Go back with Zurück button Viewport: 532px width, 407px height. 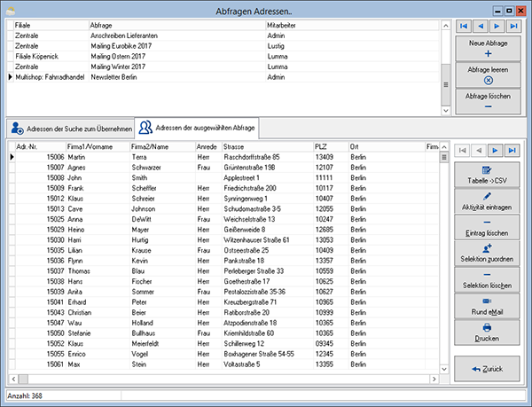click(x=487, y=369)
